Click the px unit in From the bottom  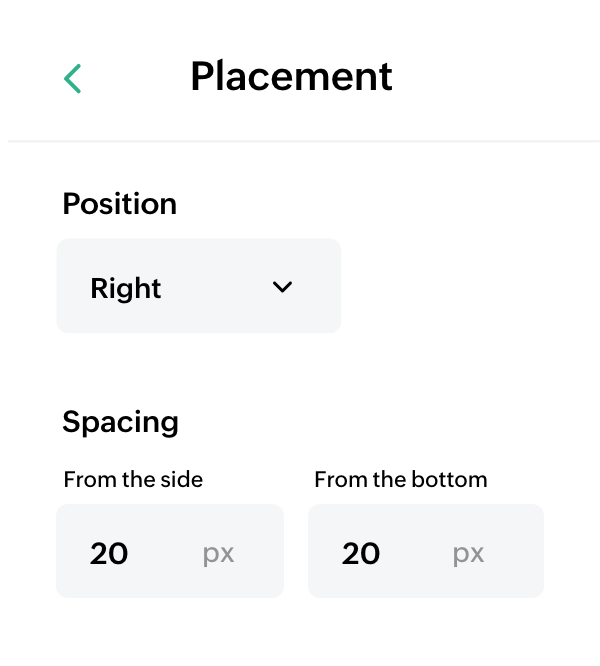tap(468, 554)
